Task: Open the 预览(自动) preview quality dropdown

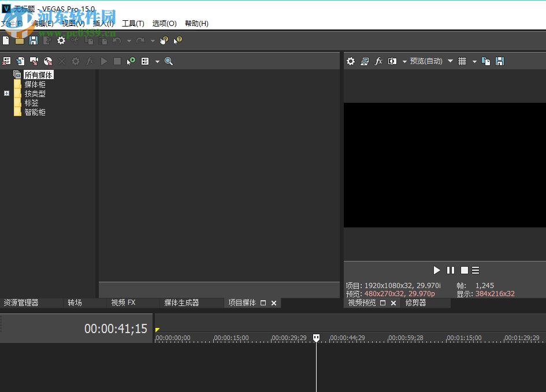Action: [426, 61]
